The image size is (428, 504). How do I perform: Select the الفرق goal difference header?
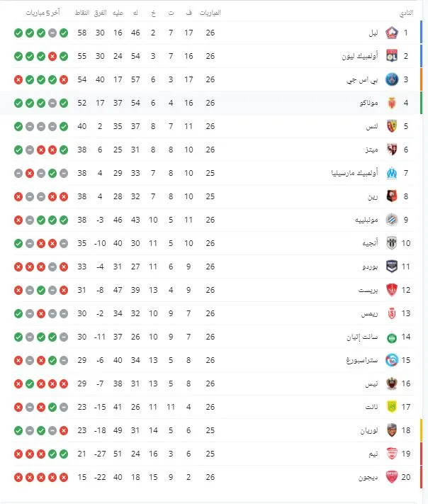[100, 13]
